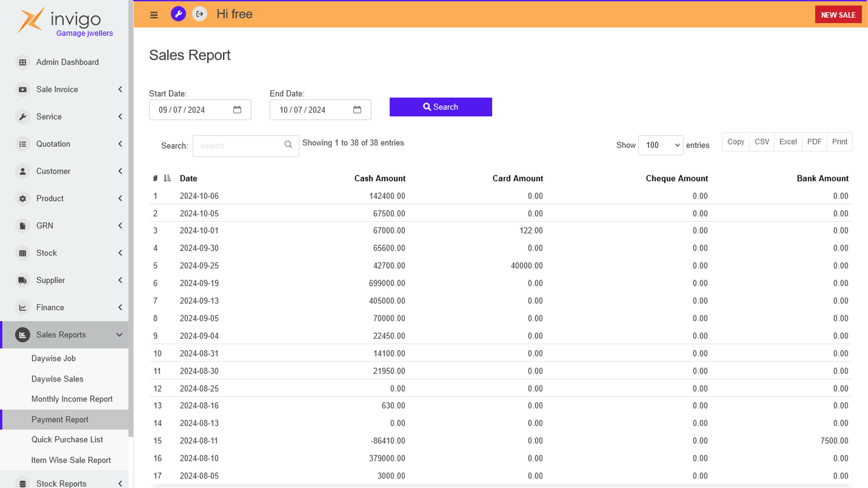Expand the Product menu chevron

tap(120, 198)
